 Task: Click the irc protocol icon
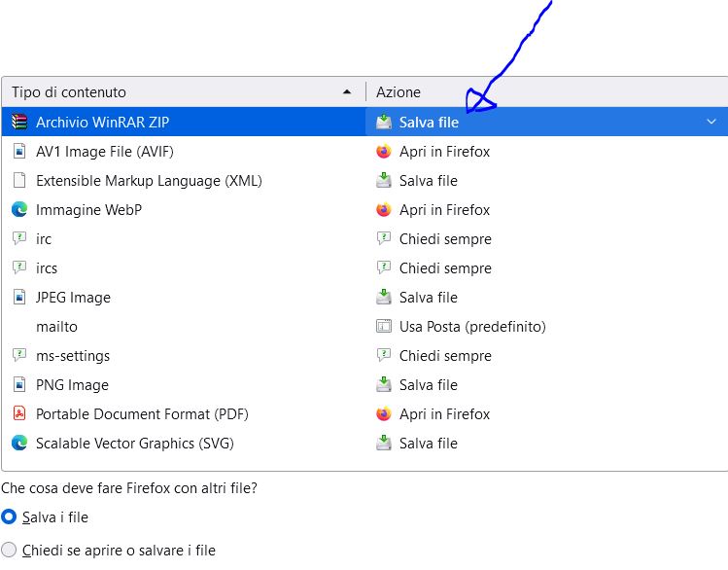coord(19,238)
